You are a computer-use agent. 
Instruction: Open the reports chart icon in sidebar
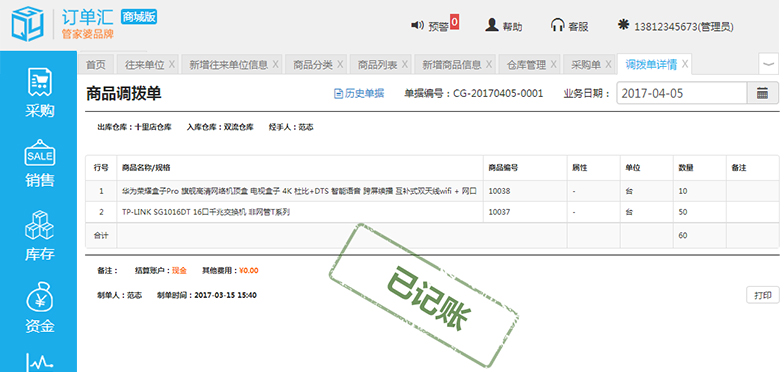[x=40, y=362]
